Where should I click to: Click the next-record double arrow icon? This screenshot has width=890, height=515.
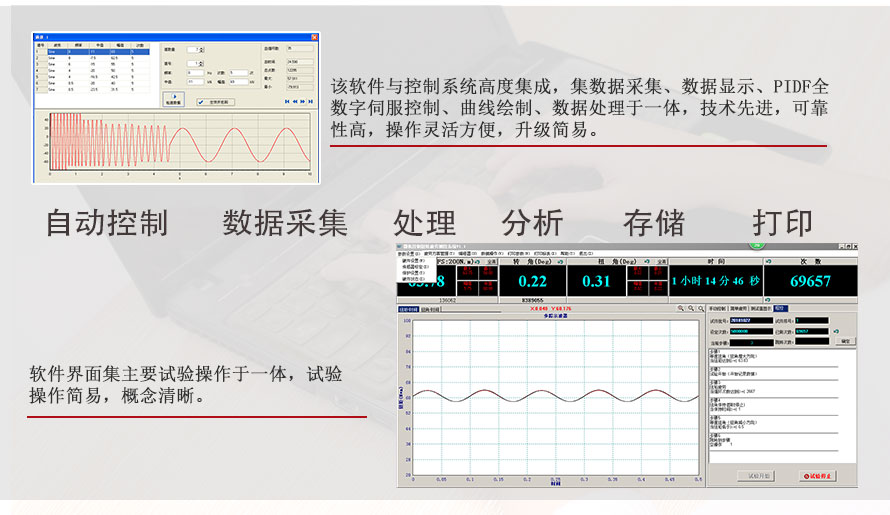coord(303,102)
